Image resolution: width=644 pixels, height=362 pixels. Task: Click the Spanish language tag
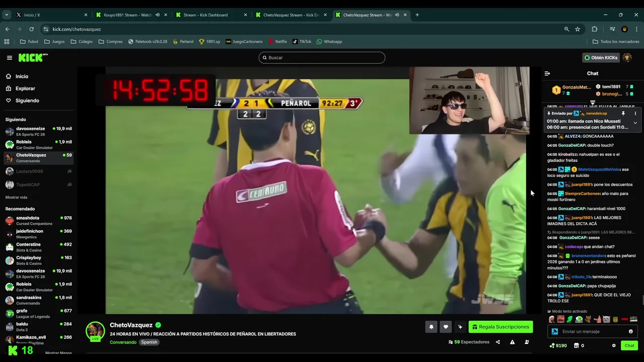tap(149, 342)
